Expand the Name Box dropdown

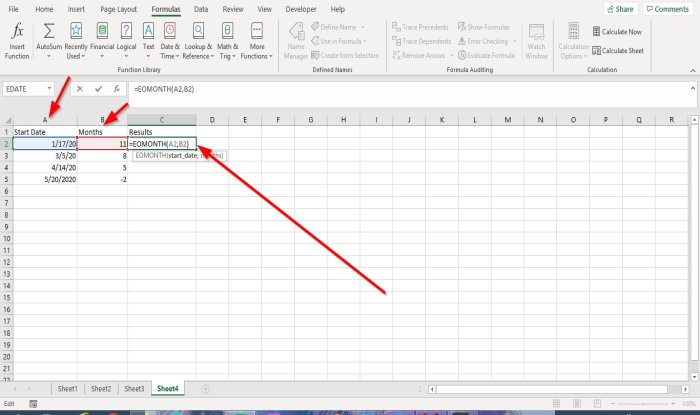point(49,89)
